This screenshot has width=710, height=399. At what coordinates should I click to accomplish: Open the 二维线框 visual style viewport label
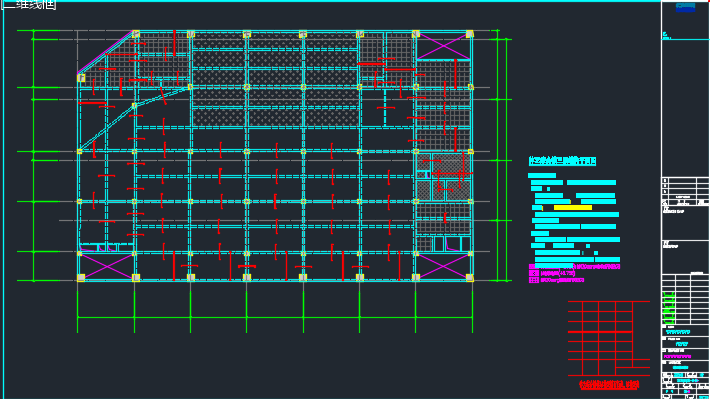28,5
